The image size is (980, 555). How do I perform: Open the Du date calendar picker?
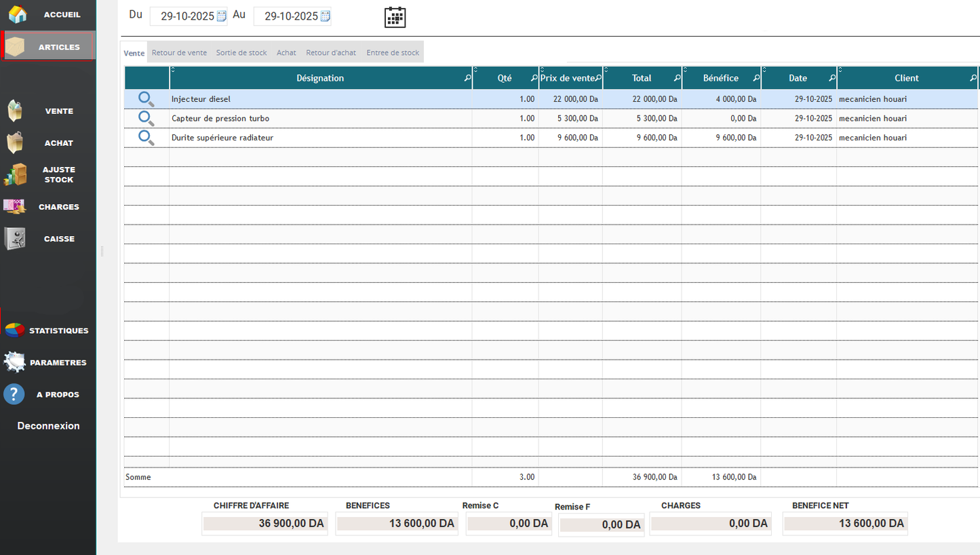click(221, 16)
